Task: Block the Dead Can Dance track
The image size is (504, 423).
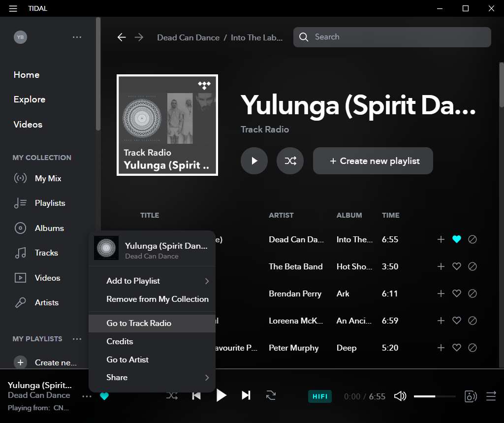Action: (x=472, y=239)
